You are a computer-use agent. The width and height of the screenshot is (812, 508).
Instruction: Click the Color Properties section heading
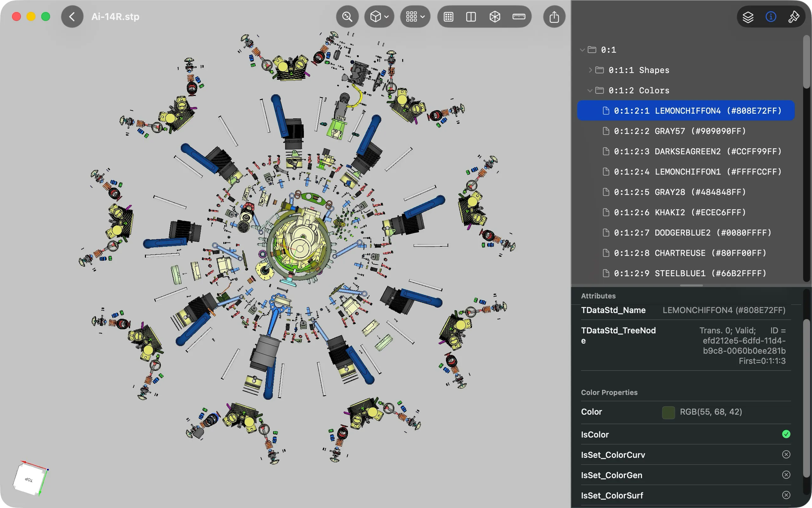609,392
